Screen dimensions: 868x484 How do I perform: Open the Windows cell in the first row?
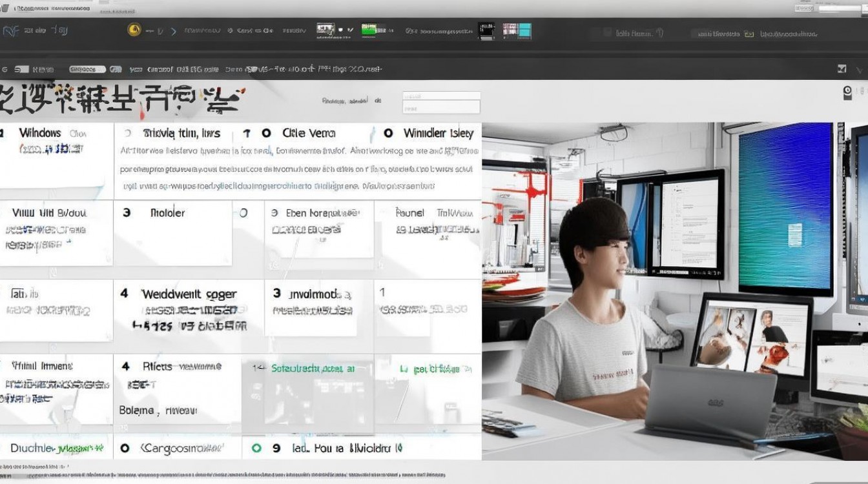pyautogui.click(x=40, y=134)
